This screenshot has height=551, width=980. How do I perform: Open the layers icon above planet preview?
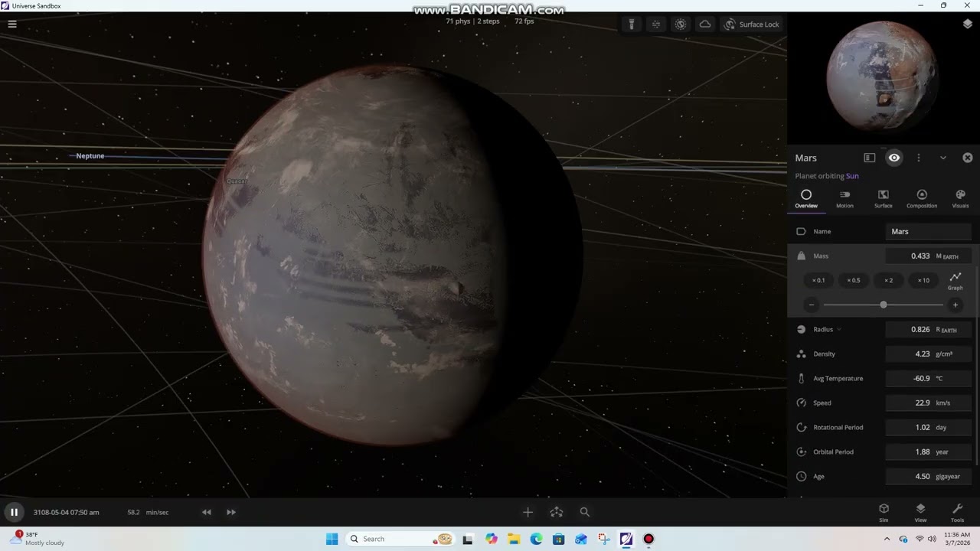tap(968, 24)
